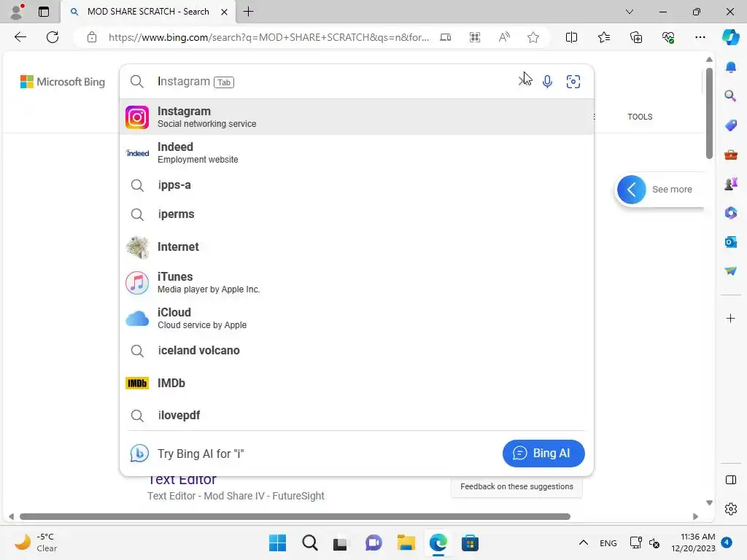Pick the ilovepdf suggestion
Viewport: 747px width, 560px height.
[x=356, y=415]
